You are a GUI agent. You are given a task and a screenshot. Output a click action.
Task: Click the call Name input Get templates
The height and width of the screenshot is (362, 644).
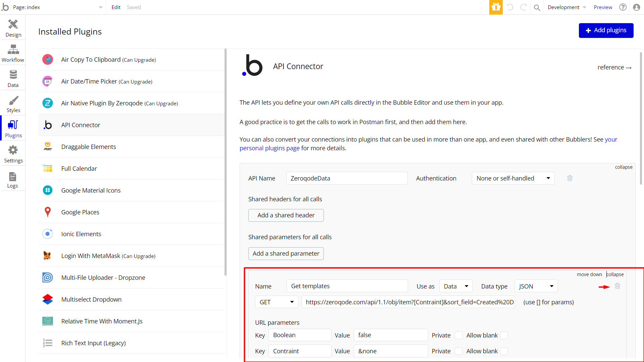(347, 286)
